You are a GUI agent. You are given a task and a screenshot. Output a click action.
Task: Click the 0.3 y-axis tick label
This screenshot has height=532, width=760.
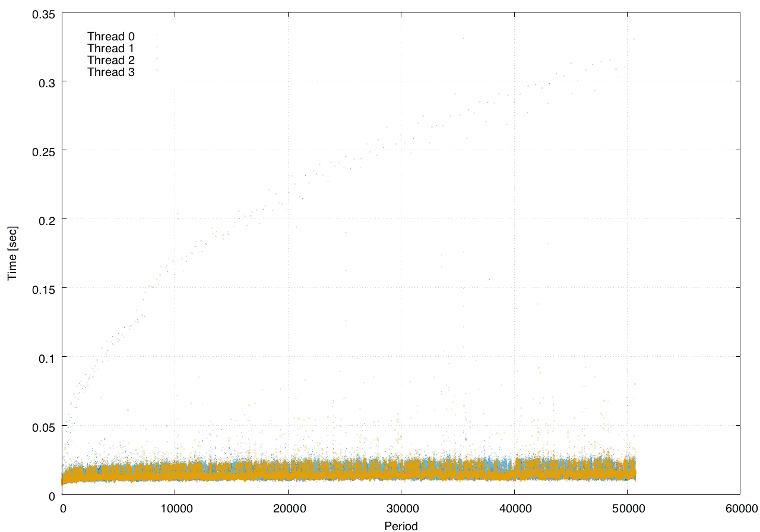click(46, 82)
